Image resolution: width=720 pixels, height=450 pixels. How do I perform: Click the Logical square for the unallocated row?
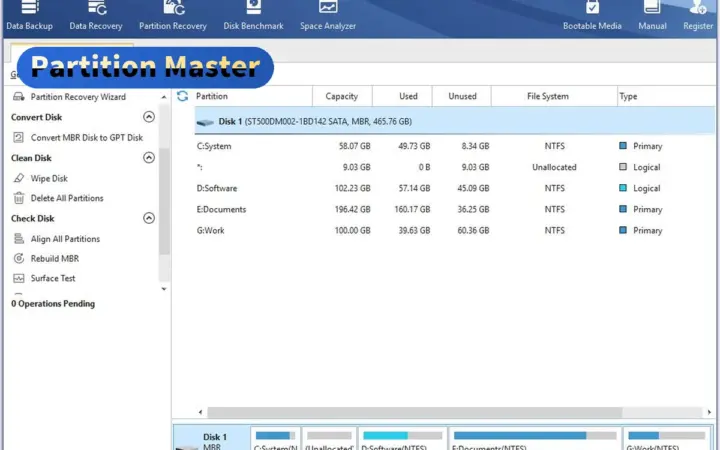point(623,167)
